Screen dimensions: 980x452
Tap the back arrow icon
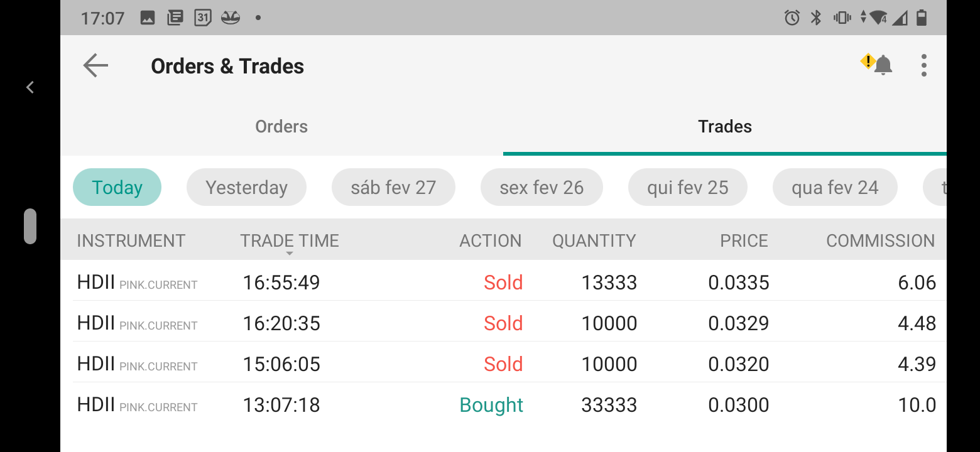(x=95, y=65)
